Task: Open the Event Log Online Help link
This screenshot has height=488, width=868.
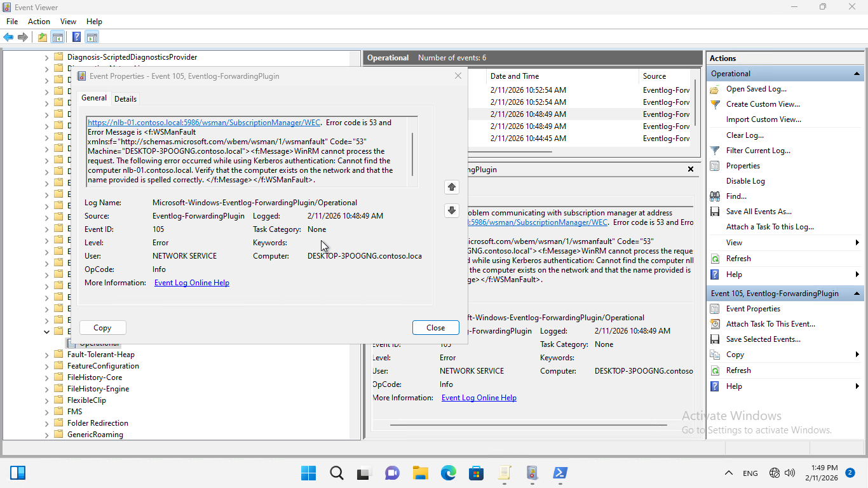Action: pyautogui.click(x=191, y=282)
